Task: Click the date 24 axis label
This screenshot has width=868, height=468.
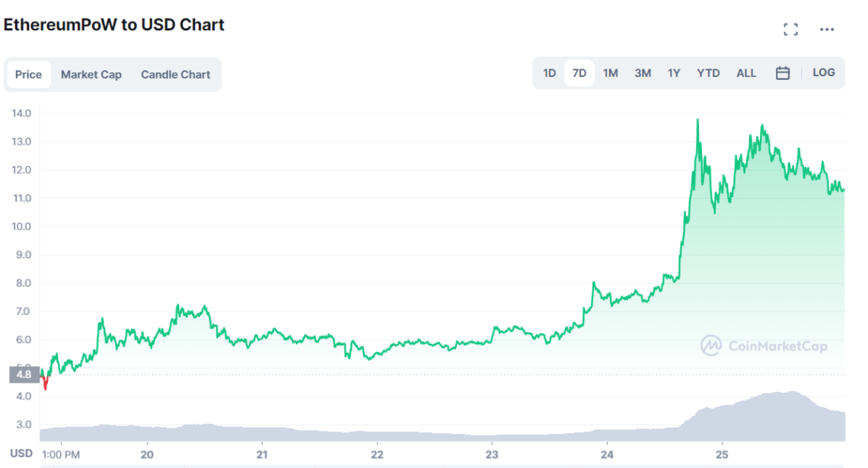Action: click(607, 454)
